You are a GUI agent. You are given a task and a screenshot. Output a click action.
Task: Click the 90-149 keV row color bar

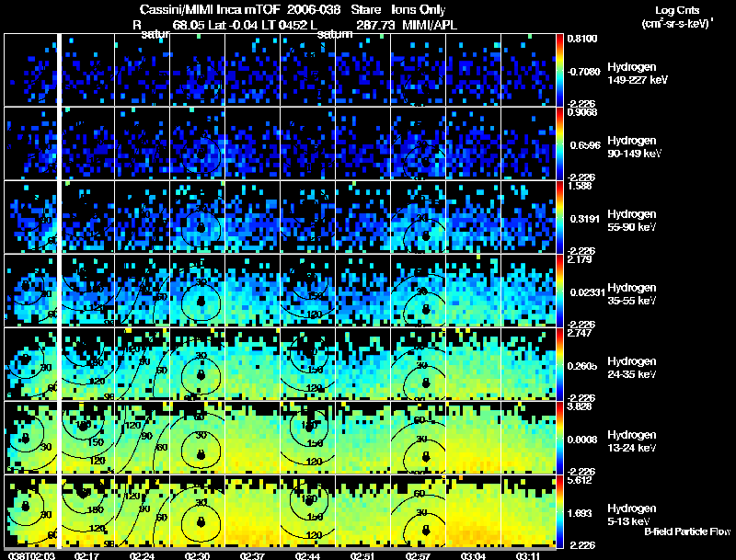click(x=559, y=143)
